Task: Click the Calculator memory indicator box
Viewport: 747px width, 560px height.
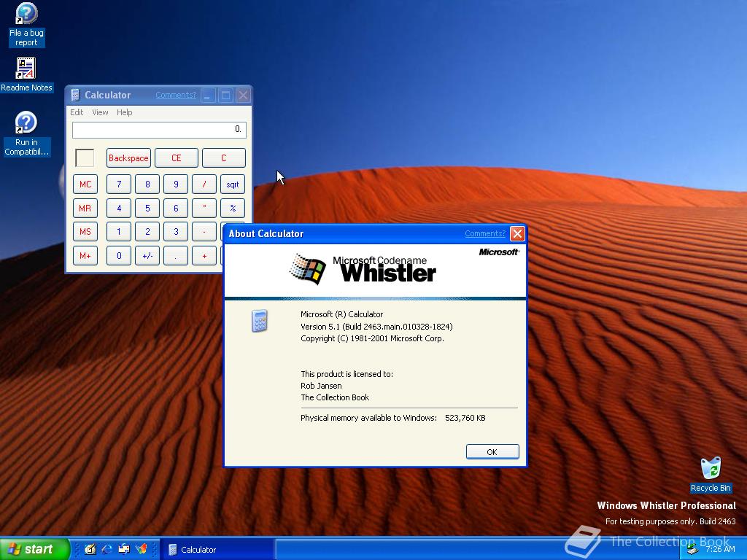Action: [x=85, y=157]
